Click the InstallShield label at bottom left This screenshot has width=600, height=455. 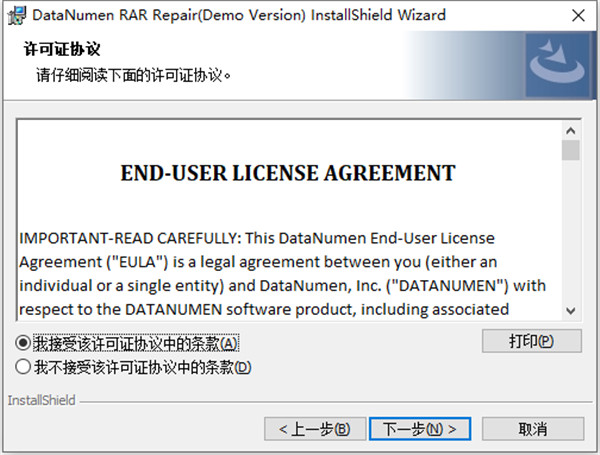point(41,401)
